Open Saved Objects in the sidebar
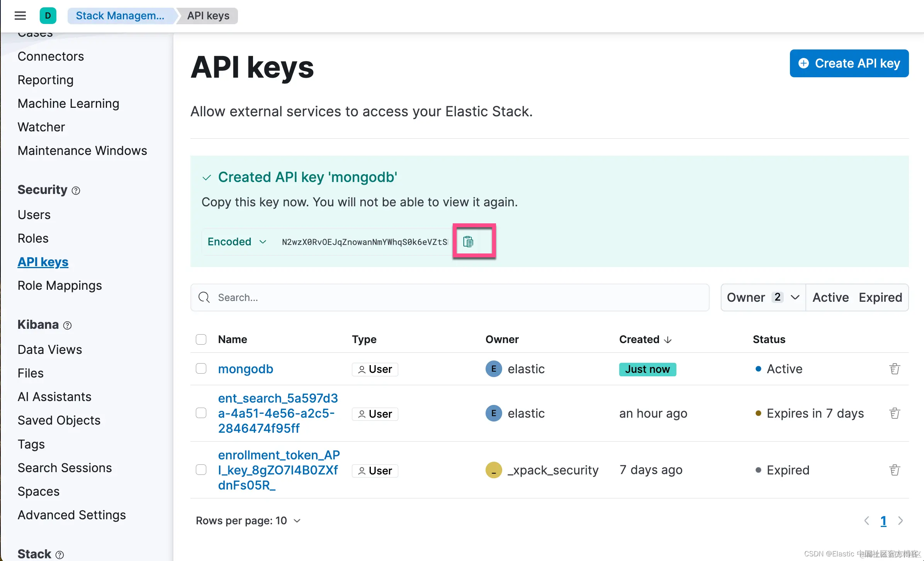This screenshot has width=924, height=561. (x=59, y=420)
